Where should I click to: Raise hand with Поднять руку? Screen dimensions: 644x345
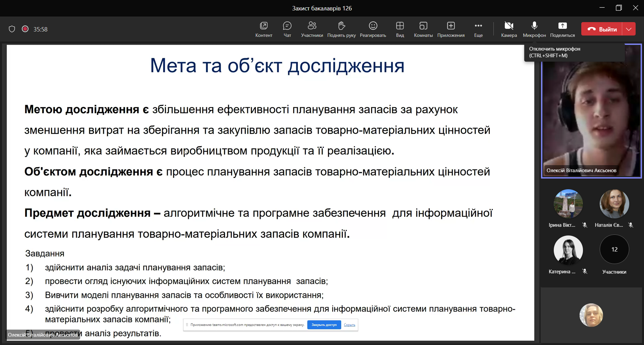[x=341, y=29]
